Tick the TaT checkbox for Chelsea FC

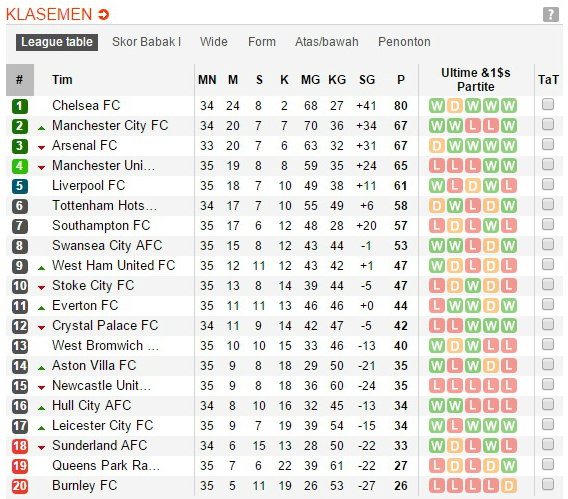[548, 104]
